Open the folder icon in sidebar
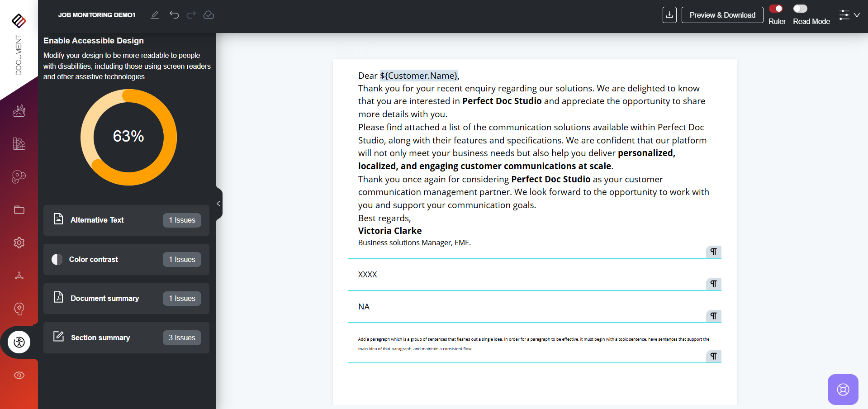The height and width of the screenshot is (409, 868). [x=19, y=209]
